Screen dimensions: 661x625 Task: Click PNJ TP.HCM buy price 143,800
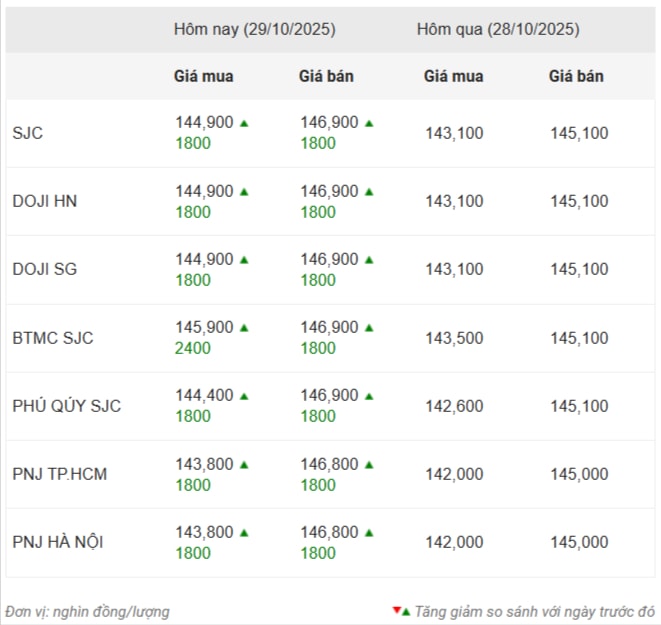204,464
